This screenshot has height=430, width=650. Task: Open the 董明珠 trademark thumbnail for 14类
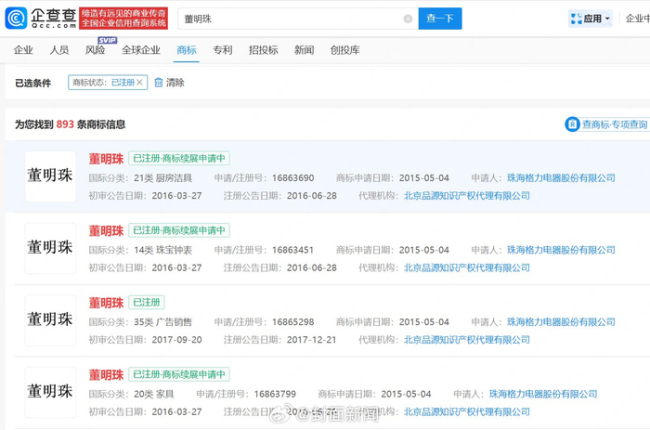point(50,248)
